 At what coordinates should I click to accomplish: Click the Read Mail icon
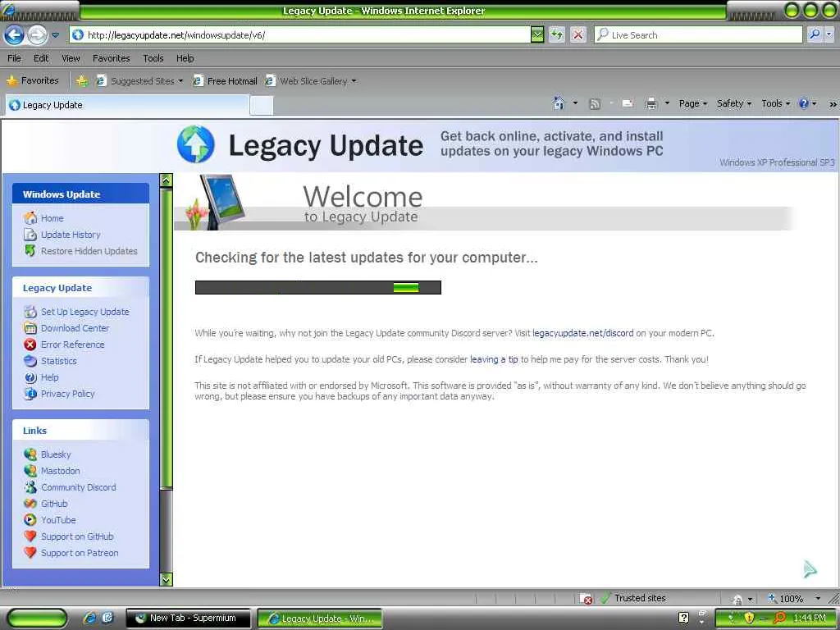click(x=628, y=103)
